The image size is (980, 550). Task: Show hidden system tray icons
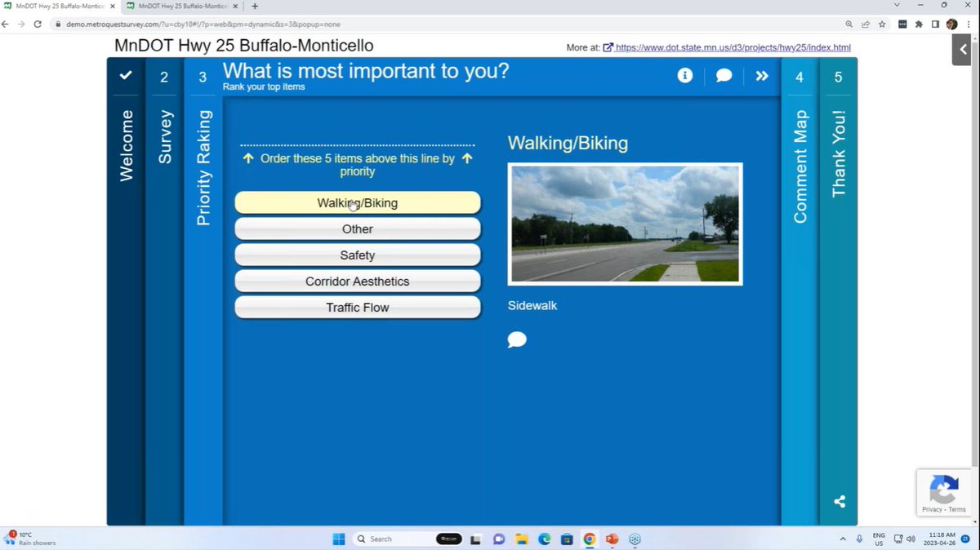tap(843, 539)
